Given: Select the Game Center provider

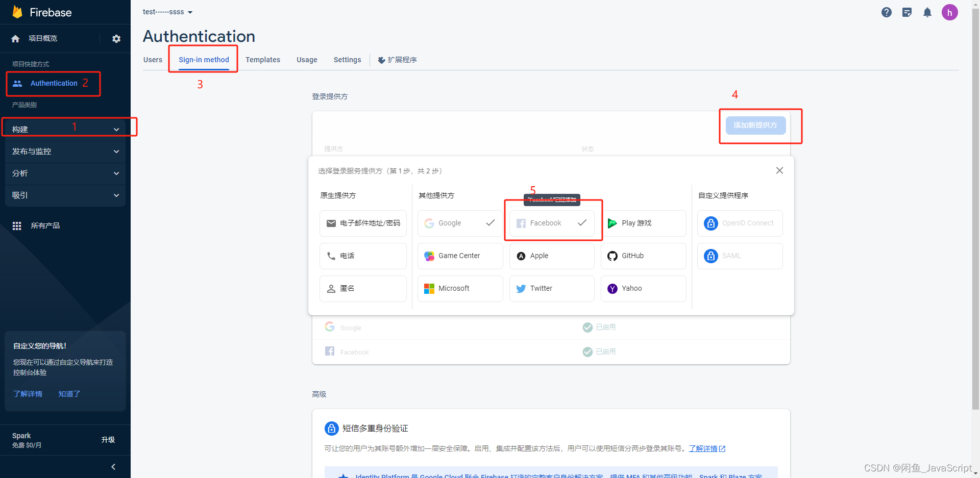Looking at the screenshot, I should click(x=460, y=256).
